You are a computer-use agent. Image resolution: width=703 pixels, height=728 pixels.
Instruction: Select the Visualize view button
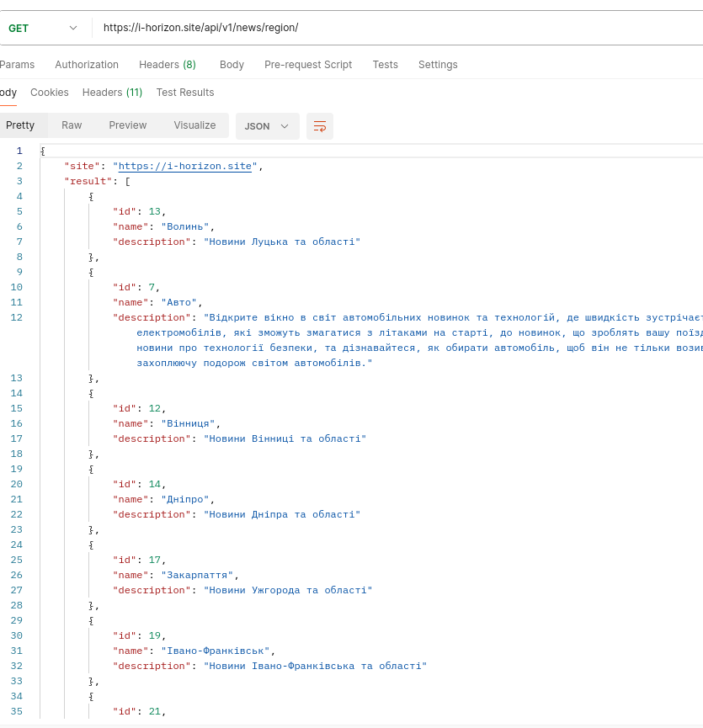194,125
